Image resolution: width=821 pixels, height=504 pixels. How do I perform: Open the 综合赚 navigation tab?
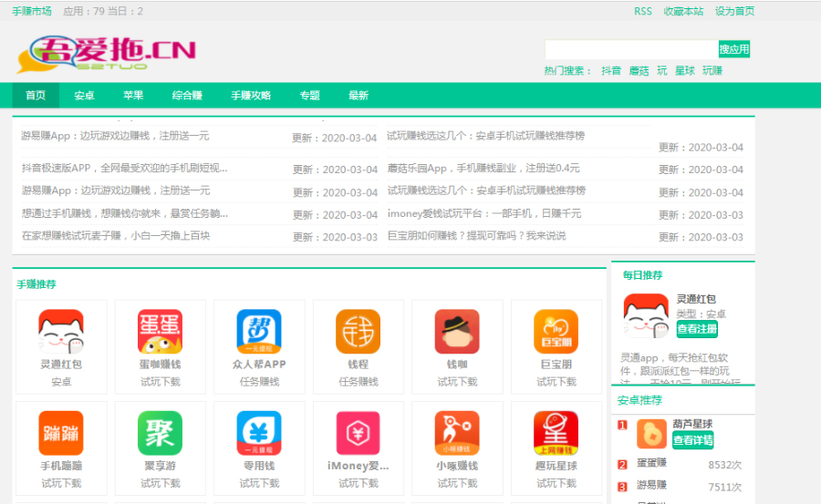[187, 96]
